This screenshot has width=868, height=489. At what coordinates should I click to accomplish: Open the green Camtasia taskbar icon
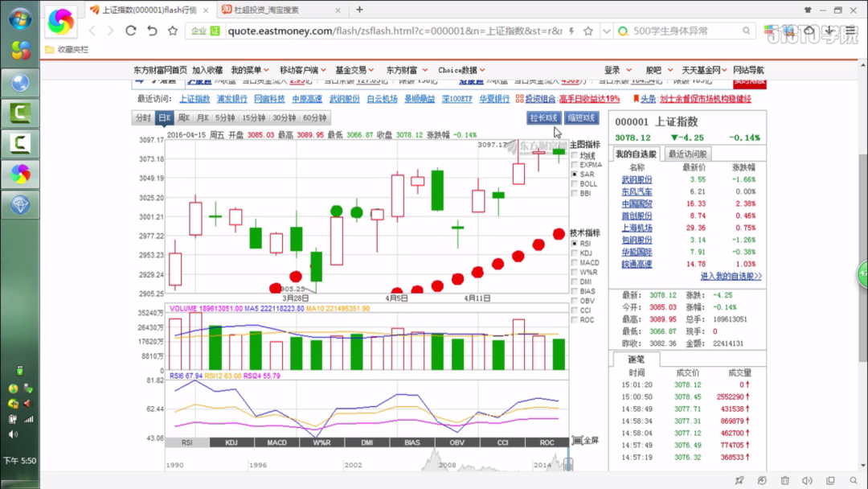point(20,113)
